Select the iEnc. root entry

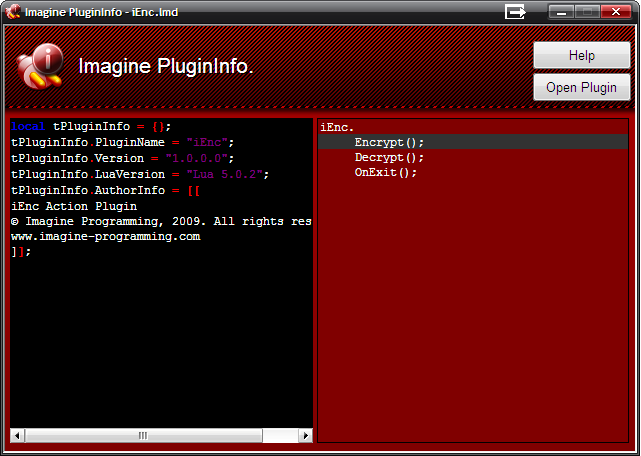coord(473,127)
